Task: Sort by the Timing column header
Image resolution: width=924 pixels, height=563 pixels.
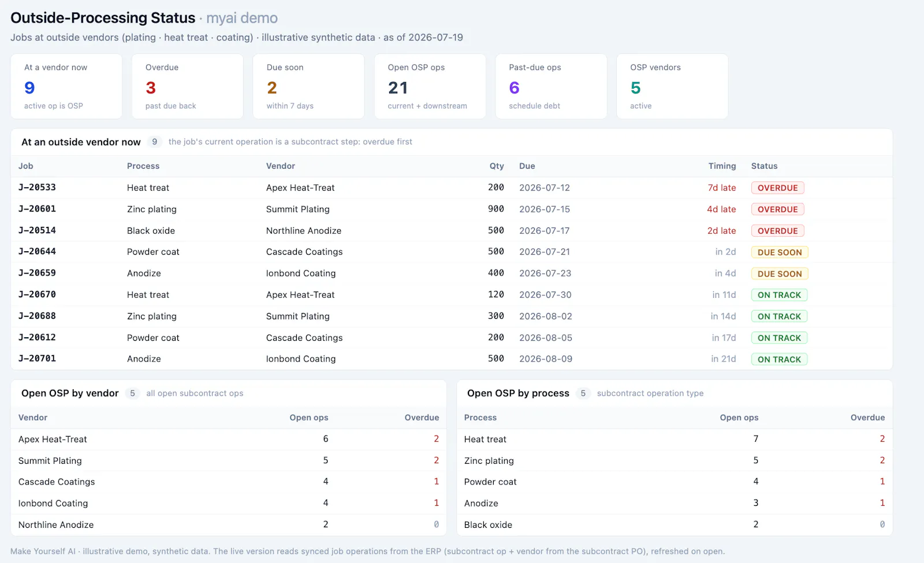Action: 722,166
